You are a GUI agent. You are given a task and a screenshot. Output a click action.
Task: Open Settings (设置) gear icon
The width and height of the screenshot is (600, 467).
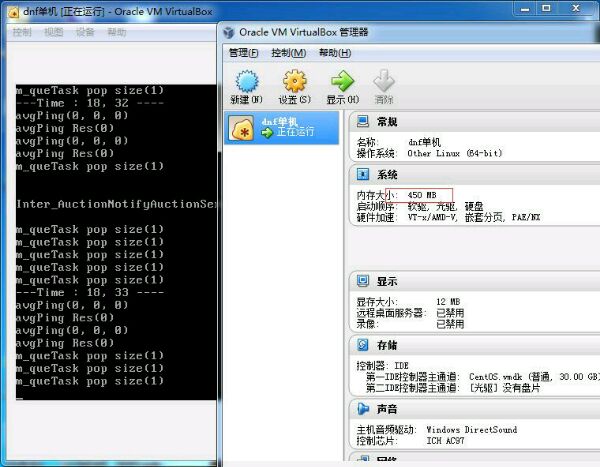coord(295,81)
